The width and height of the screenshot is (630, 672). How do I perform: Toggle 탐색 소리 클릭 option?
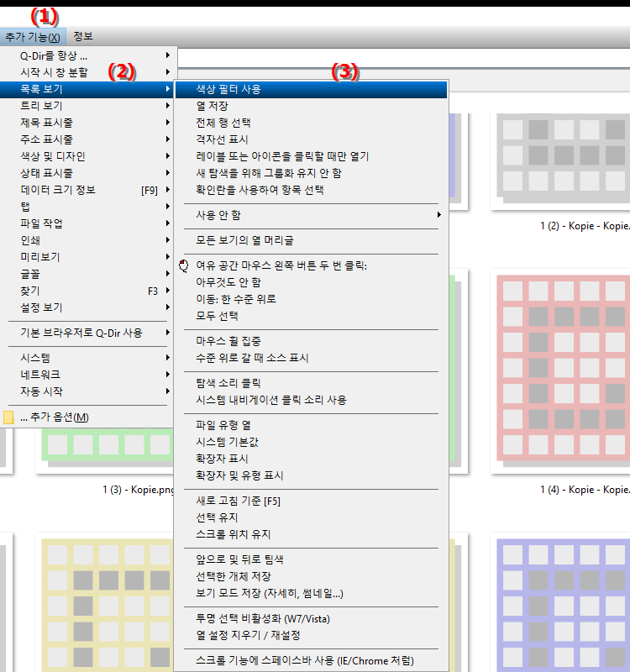pyautogui.click(x=311, y=383)
